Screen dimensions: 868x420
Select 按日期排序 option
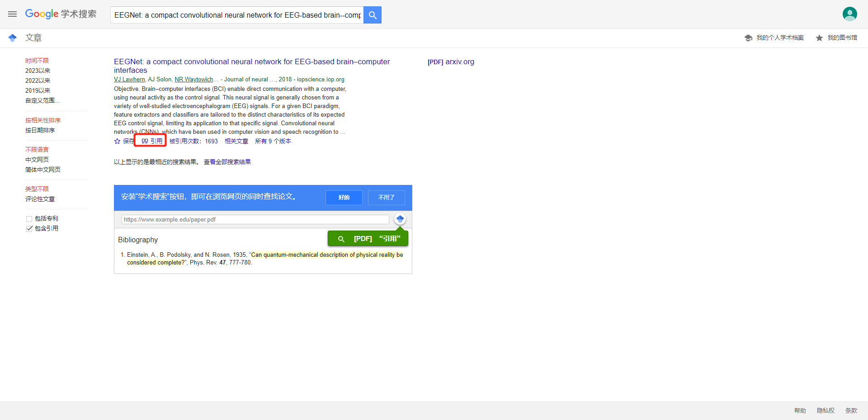pyautogui.click(x=40, y=130)
